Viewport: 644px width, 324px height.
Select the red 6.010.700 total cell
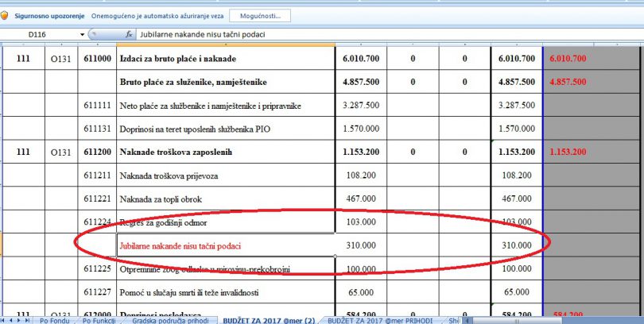tap(568, 59)
